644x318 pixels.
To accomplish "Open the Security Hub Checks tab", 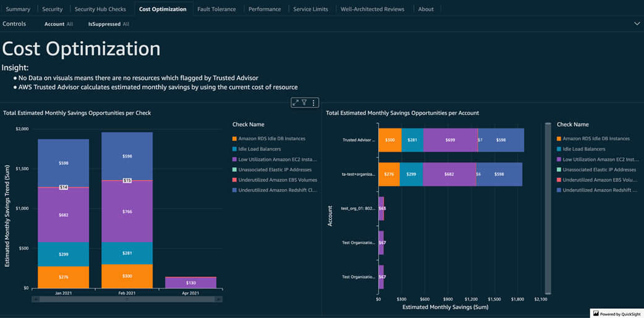I will [x=100, y=9].
